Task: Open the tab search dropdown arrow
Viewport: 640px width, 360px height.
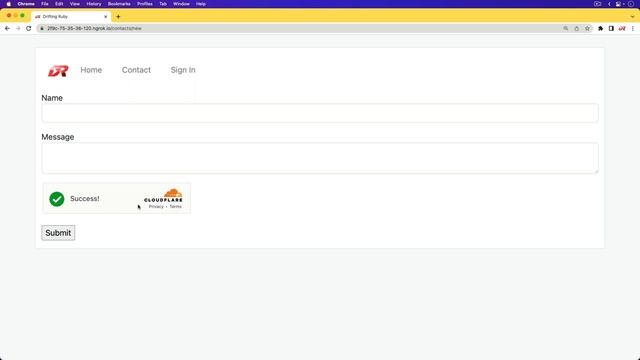Action: tap(632, 17)
